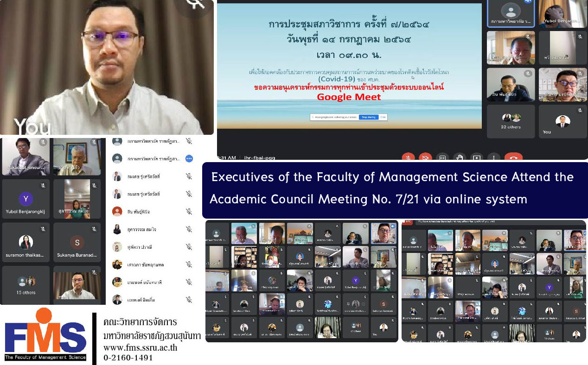
Task: Click the FMS faculty logo
Action: (x=45, y=334)
